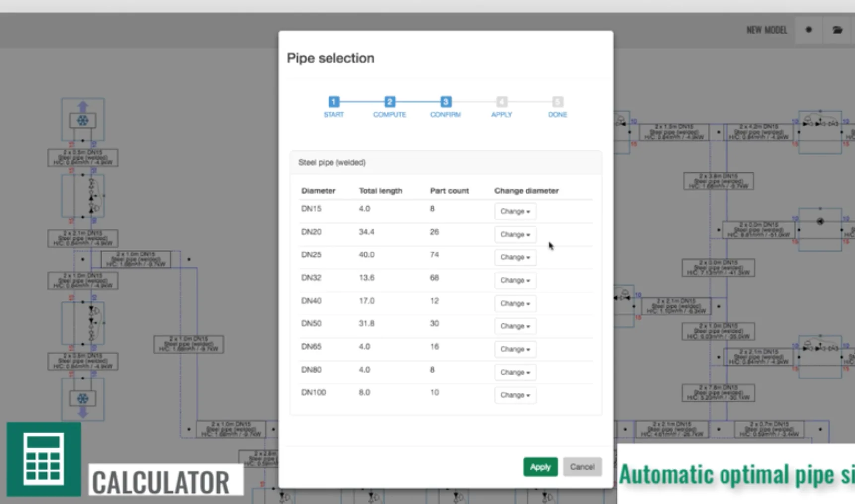Click step 3 Confirm wizard marker
855x504 pixels.
tap(446, 102)
